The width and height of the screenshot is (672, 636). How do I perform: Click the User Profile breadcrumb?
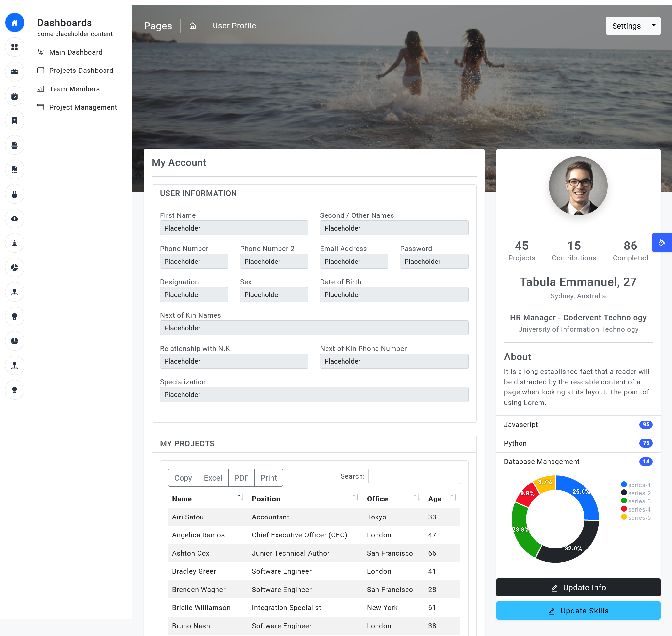(x=234, y=26)
